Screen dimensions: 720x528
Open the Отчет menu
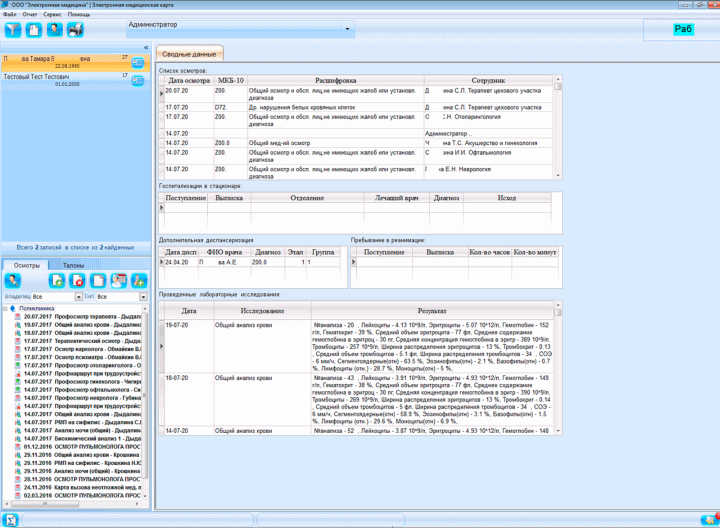[29, 14]
